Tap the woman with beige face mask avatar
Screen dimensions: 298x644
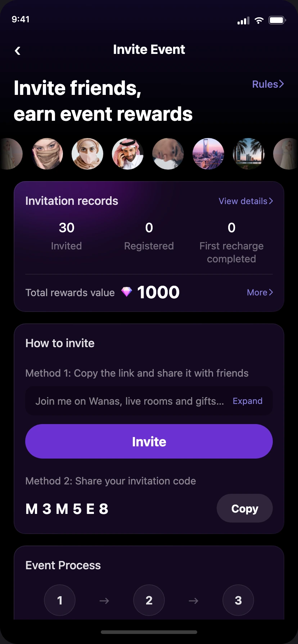coord(87,154)
